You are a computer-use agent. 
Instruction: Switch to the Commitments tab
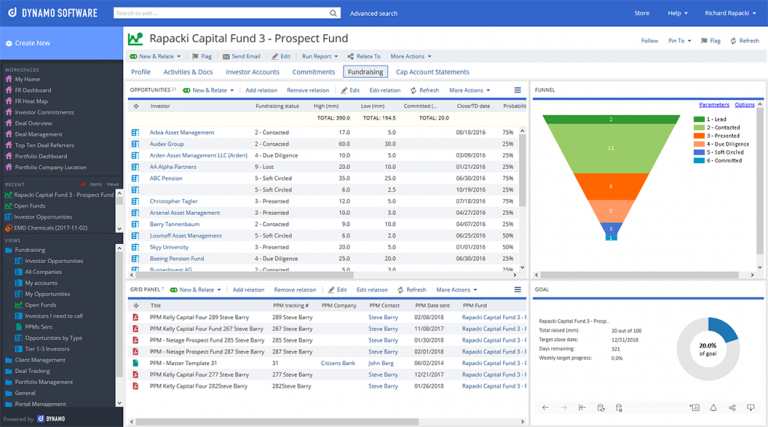coord(313,72)
